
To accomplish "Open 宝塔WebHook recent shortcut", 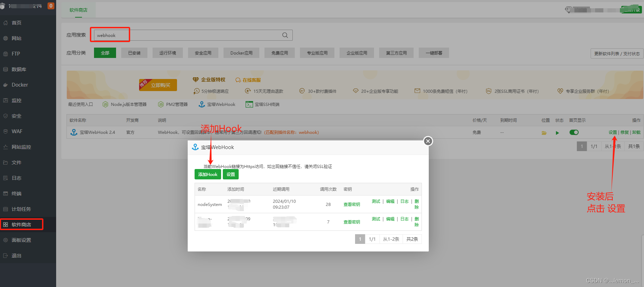I will [217, 105].
